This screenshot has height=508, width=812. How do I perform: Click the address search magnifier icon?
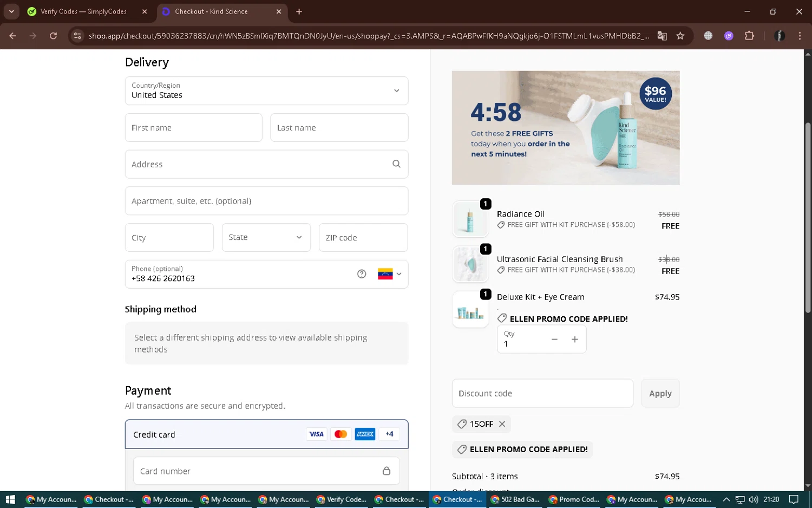pyautogui.click(x=396, y=164)
